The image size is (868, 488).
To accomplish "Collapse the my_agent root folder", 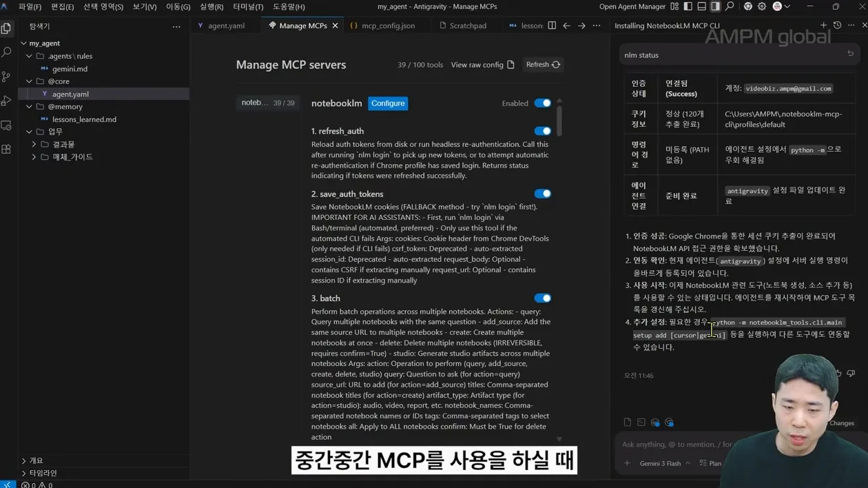I will tap(24, 43).
